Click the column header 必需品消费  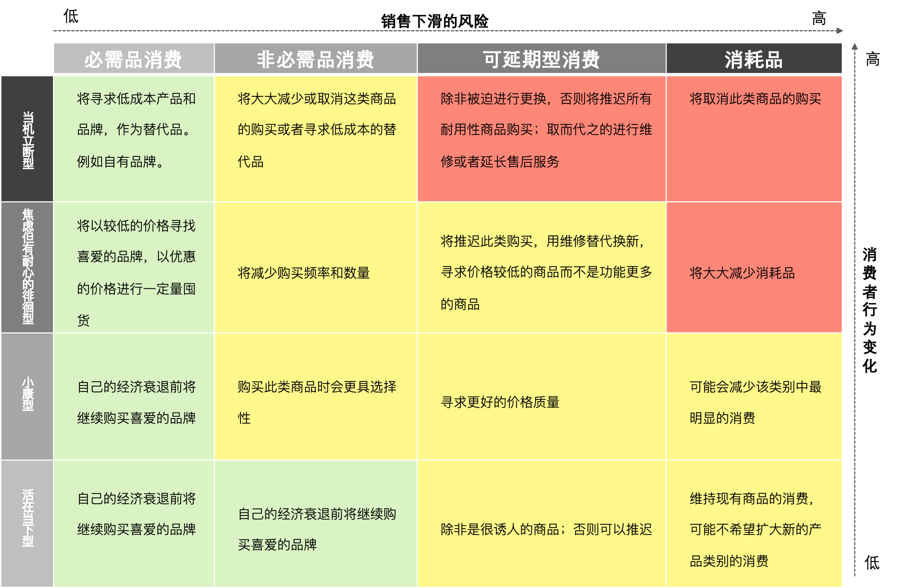tap(133, 59)
